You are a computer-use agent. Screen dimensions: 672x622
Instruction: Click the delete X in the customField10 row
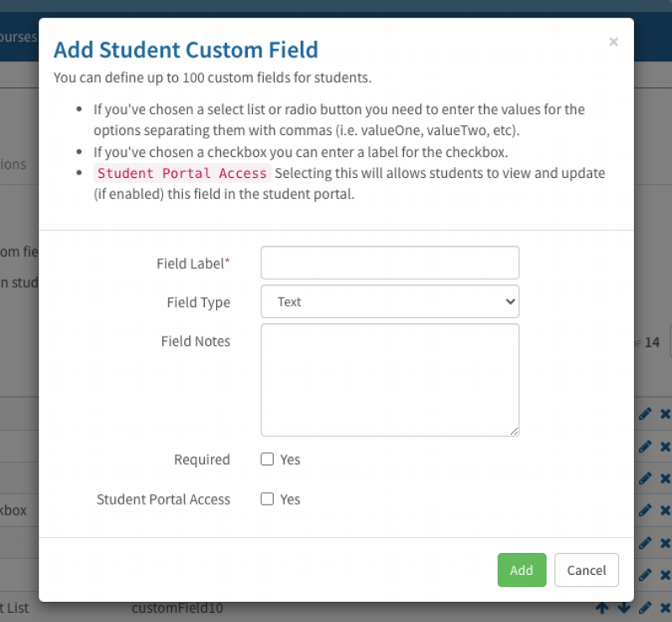[x=665, y=608]
